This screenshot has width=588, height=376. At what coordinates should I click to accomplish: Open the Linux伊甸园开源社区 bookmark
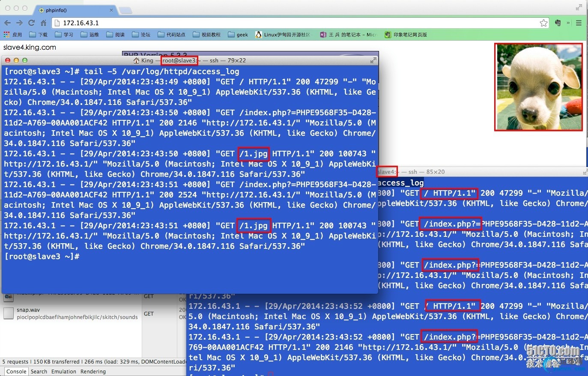(x=284, y=35)
